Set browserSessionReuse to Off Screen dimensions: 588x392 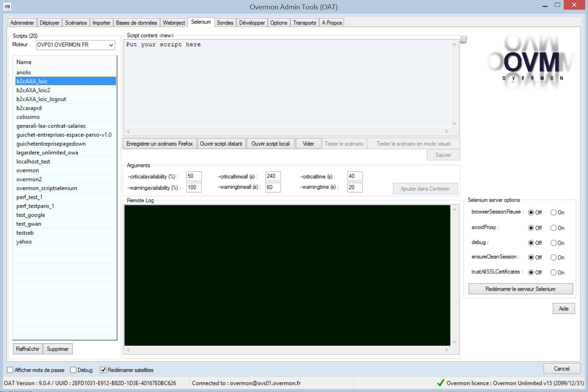coord(531,212)
